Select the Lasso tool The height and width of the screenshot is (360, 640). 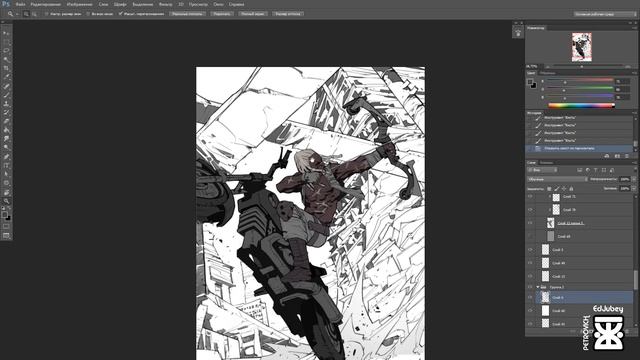(x=6, y=51)
